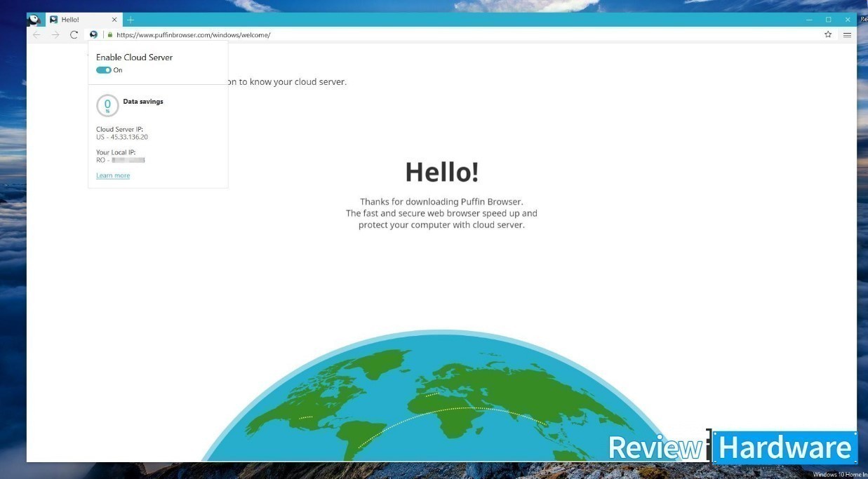The width and height of the screenshot is (868, 479).
Task: Close the Puffin browser window
Action: (848, 20)
